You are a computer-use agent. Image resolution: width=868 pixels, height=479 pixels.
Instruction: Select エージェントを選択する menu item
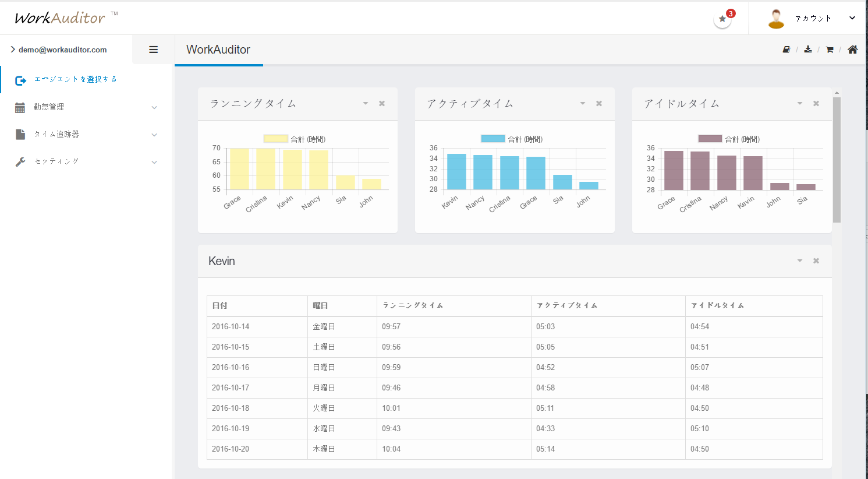pyautogui.click(x=76, y=79)
